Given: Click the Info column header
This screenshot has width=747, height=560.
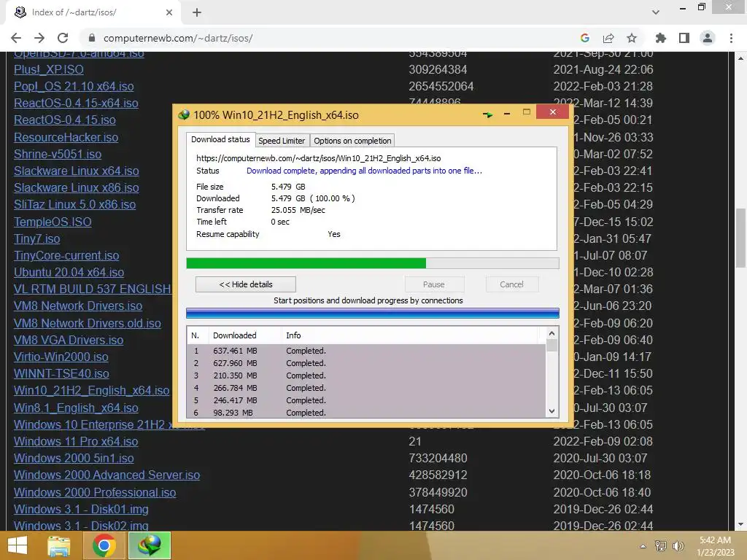Looking at the screenshot, I should 410,335.
